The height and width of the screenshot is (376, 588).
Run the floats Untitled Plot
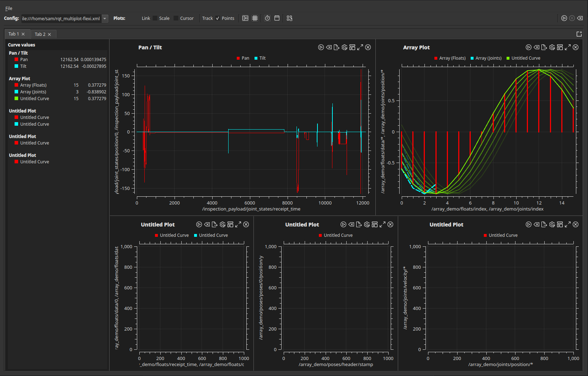pyautogui.click(x=199, y=224)
